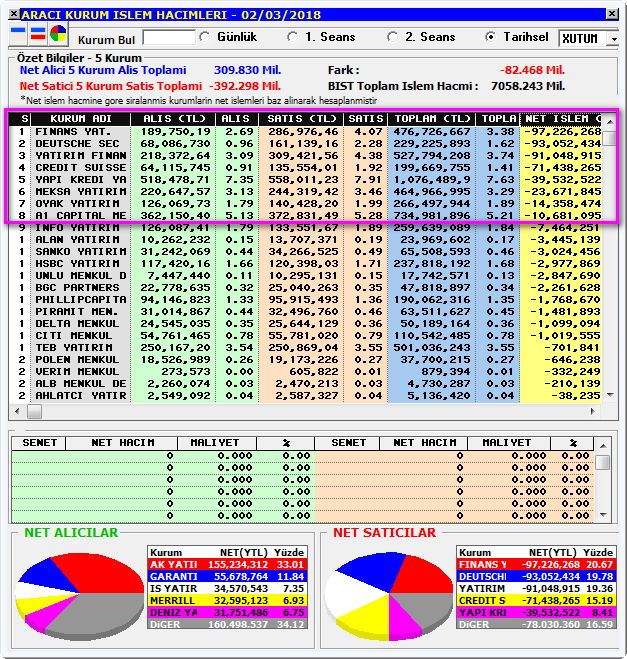Screen dimensions: 627x659
Task: Select the POLEN MENKUL row
Action: click(306, 359)
